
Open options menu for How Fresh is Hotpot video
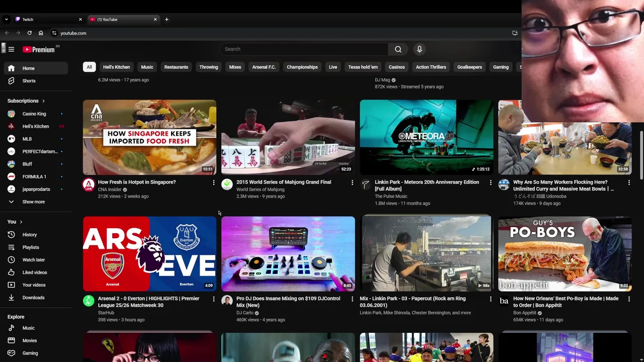click(x=213, y=183)
